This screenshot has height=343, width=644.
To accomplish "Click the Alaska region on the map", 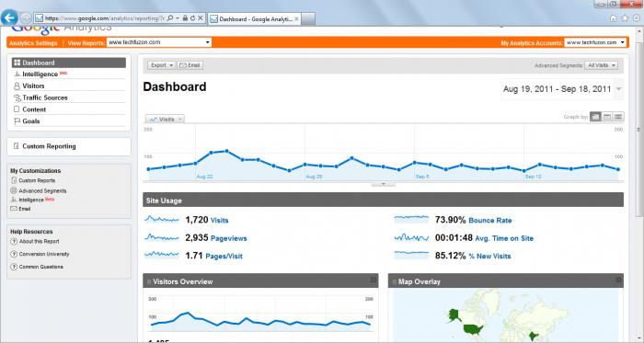I will pyautogui.click(x=454, y=315).
